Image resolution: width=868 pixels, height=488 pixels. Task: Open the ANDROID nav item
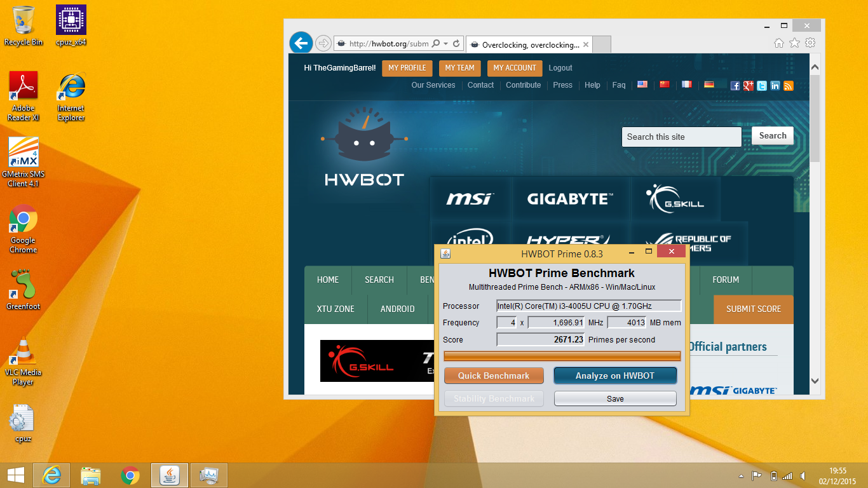398,309
